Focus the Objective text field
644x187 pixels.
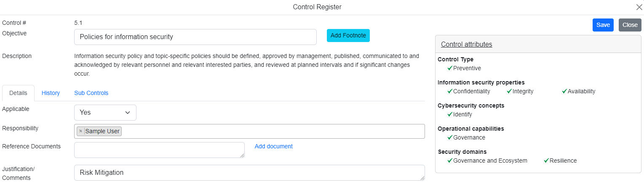[x=195, y=37]
